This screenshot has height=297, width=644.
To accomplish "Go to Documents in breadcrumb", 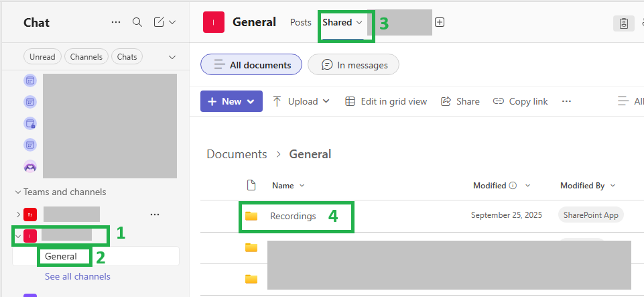I will pyautogui.click(x=237, y=154).
